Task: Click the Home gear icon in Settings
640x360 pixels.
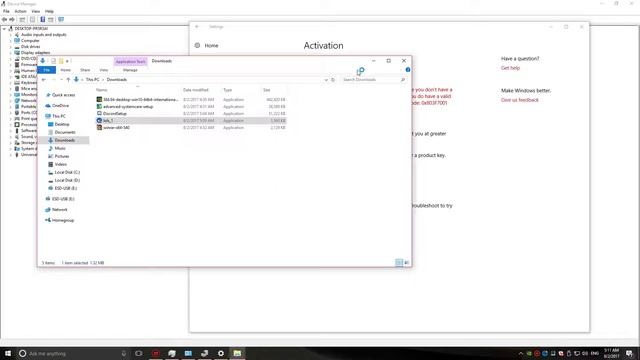Action: pos(197,45)
